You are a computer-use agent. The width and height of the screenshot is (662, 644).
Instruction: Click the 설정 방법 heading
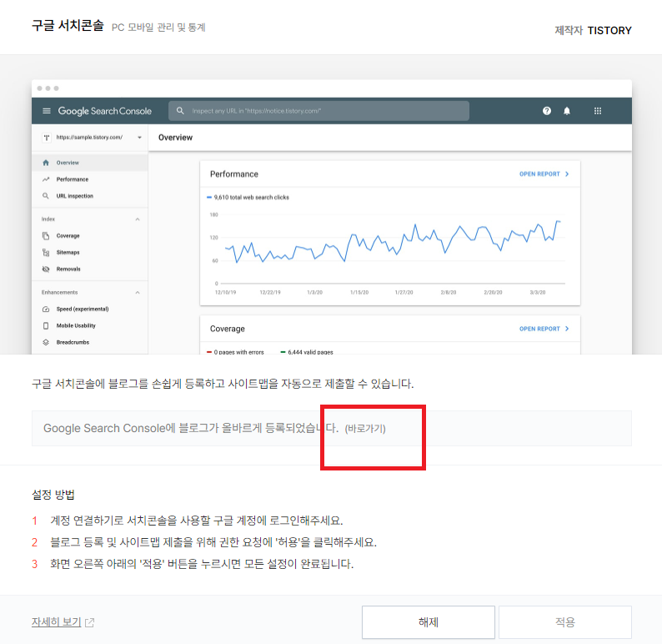(x=53, y=495)
